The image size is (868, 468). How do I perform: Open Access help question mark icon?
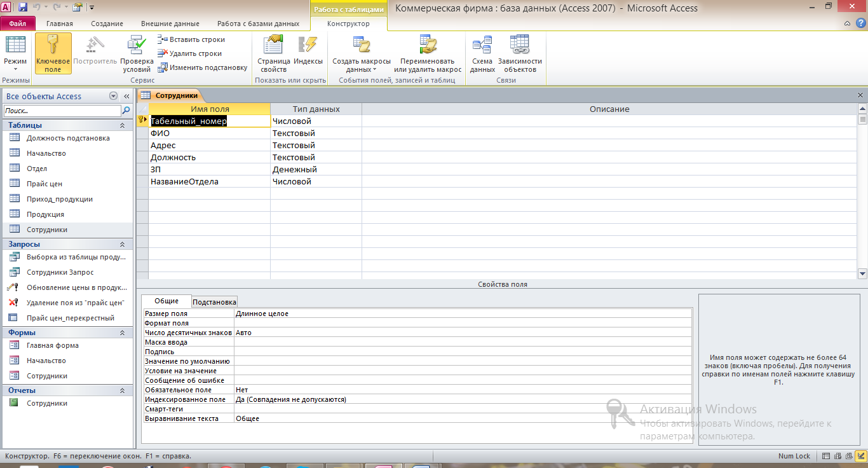860,24
